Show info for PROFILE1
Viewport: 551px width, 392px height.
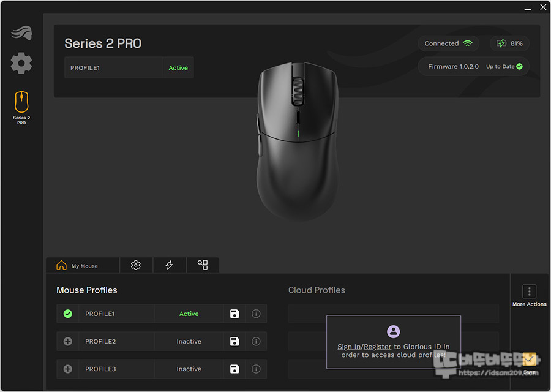point(256,314)
